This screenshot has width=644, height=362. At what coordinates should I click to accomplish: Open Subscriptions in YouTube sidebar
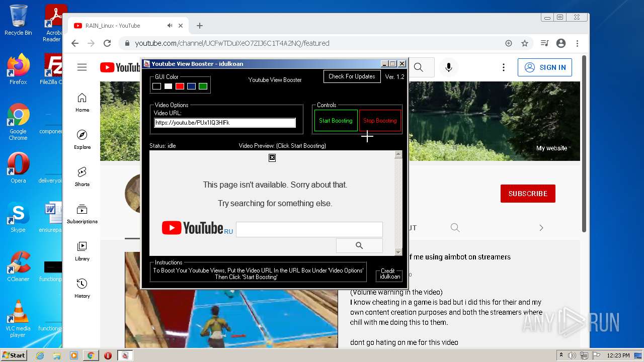tap(82, 214)
